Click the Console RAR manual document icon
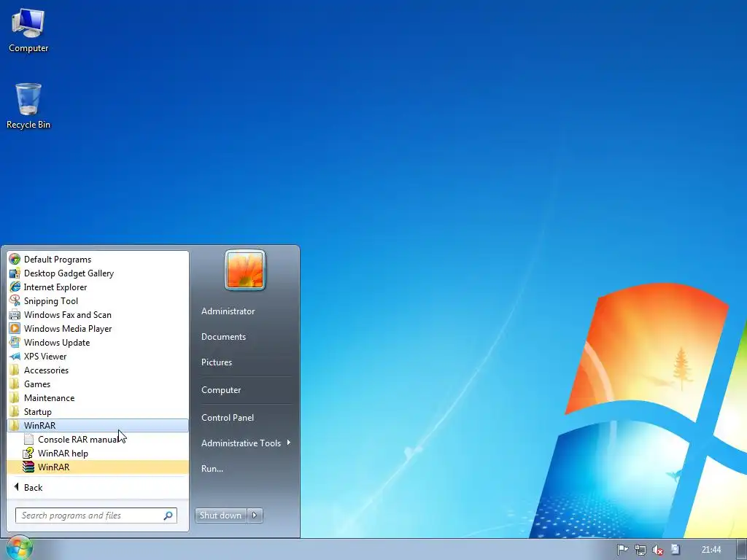Image resolution: width=747 pixels, height=560 pixels. click(28, 439)
